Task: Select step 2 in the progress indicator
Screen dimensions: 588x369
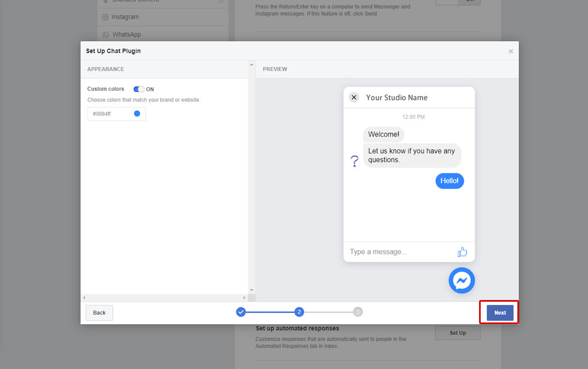Action: point(299,312)
